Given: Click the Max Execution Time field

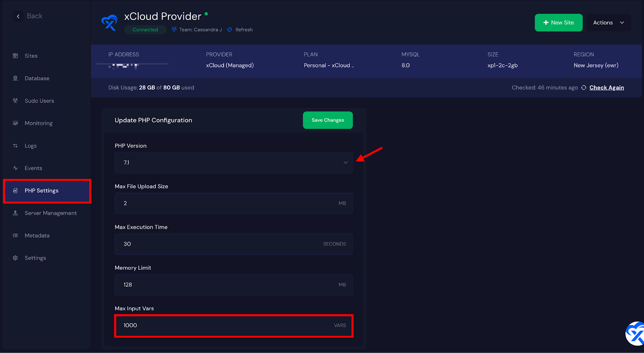Looking at the screenshot, I should coord(234,244).
